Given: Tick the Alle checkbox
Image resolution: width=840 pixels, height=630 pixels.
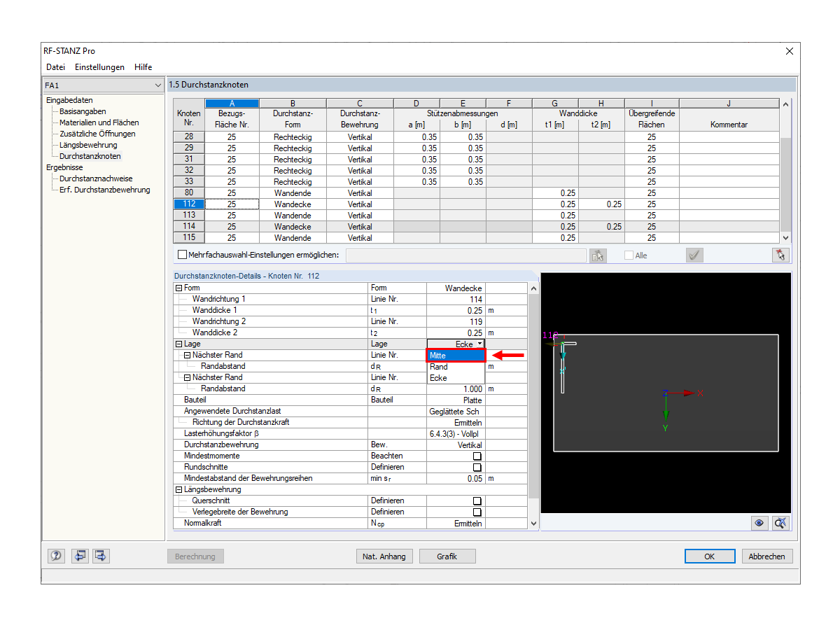Looking at the screenshot, I should pos(629,255).
